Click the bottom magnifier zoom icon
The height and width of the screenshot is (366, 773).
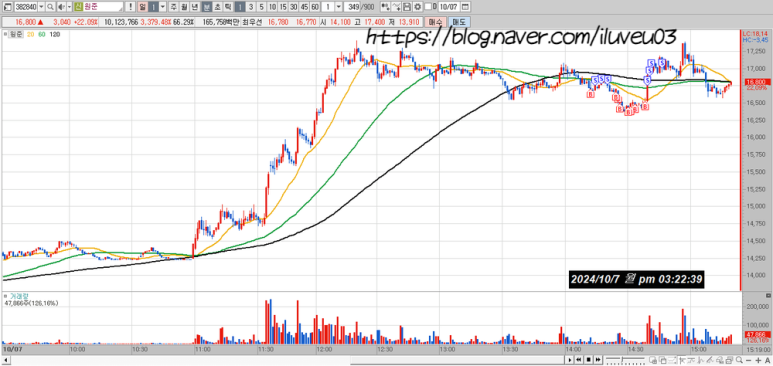pos(739,360)
